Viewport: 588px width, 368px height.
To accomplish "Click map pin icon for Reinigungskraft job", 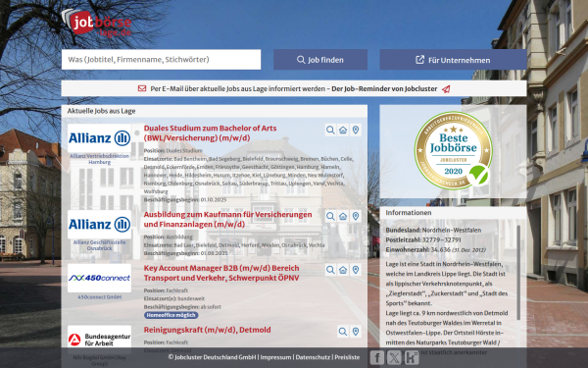I will point(356,332).
